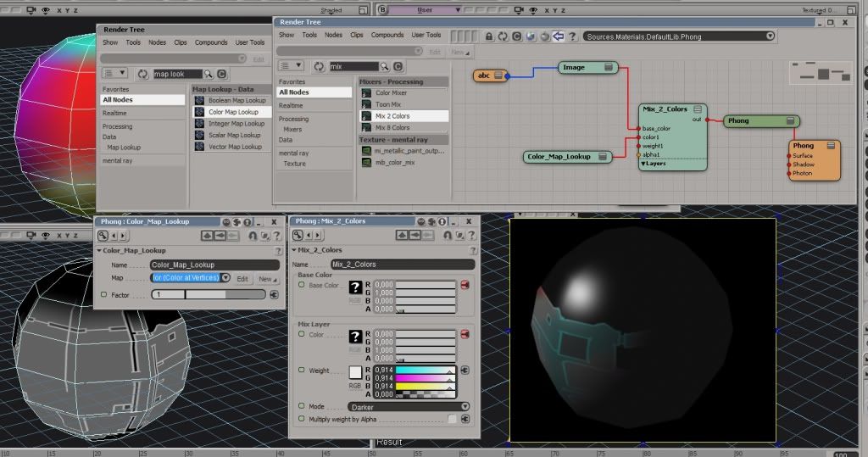This screenshot has height=457, width=868.
Task: Click the key icon in Mix_2_Colors editor toolbar
Action: (x=298, y=236)
